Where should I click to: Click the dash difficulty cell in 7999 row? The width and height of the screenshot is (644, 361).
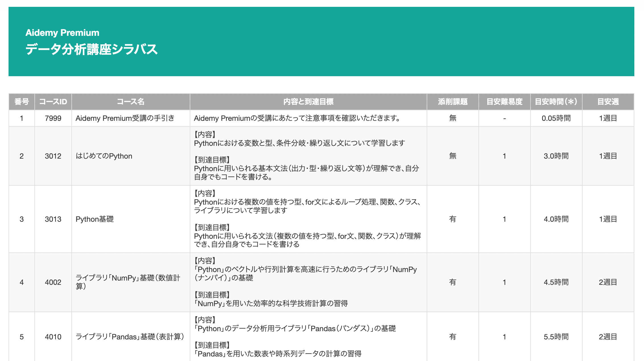504,118
